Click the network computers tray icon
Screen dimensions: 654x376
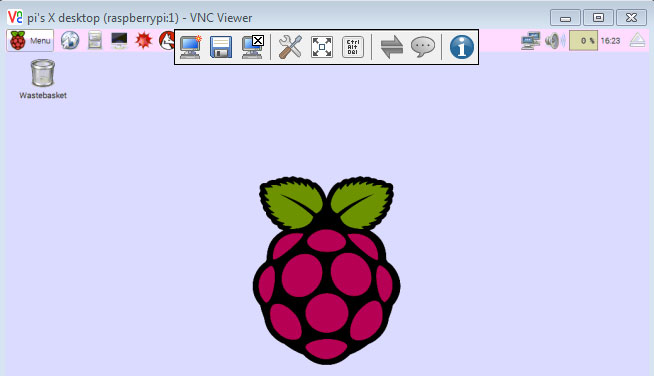(531, 41)
